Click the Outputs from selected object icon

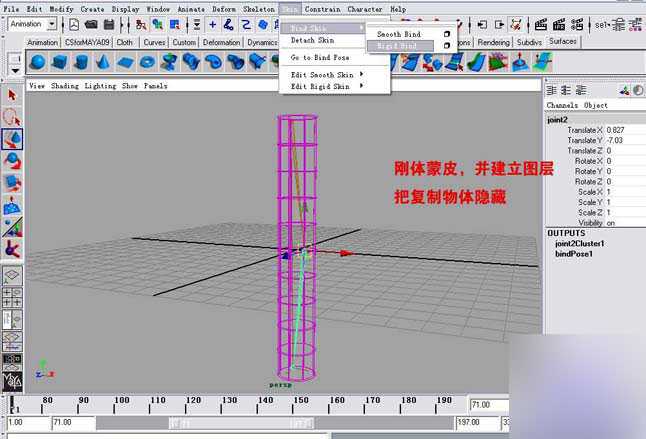pos(499,25)
